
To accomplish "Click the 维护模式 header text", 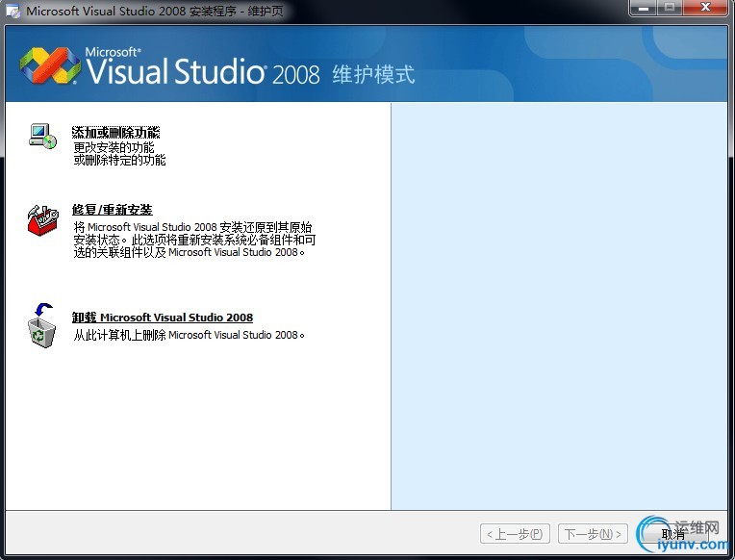I will 373,75.
